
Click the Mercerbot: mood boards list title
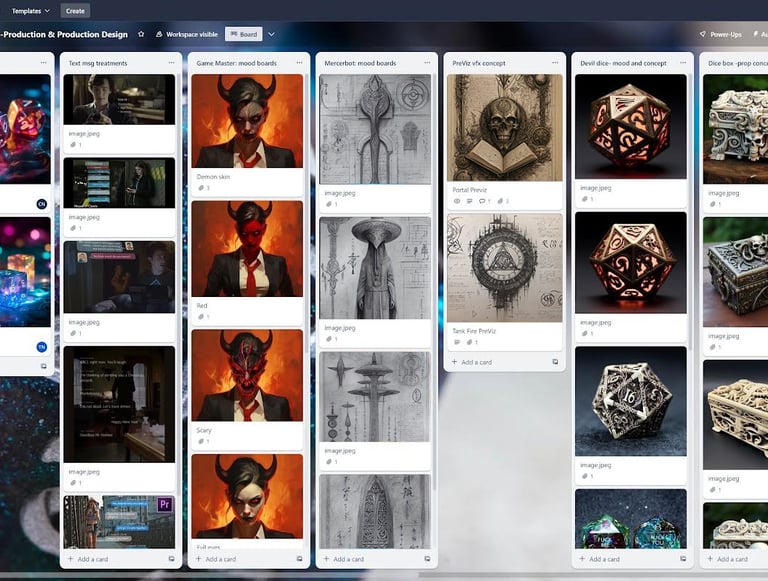coord(360,63)
